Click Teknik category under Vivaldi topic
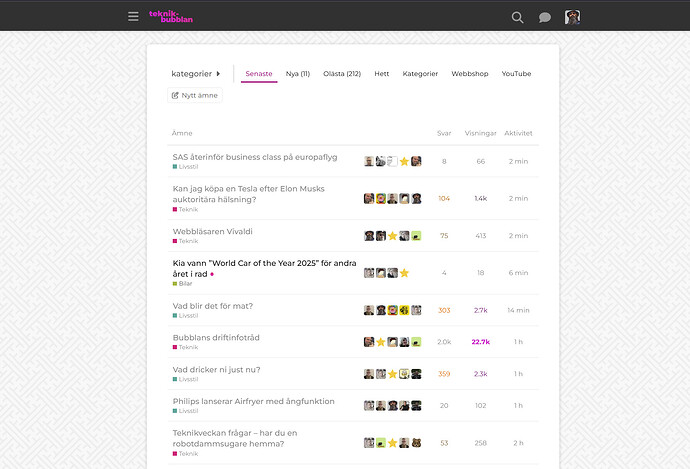Image resolution: width=690 pixels, height=469 pixels. click(x=185, y=241)
